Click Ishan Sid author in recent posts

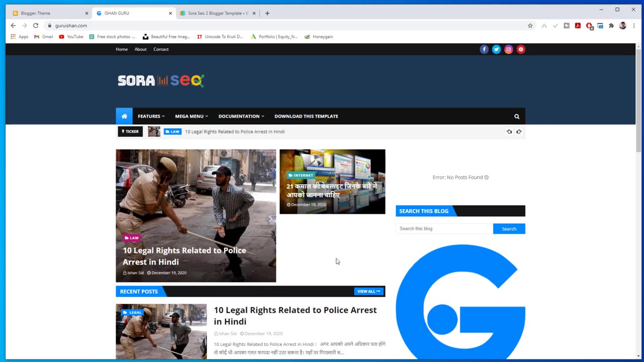tap(225, 334)
